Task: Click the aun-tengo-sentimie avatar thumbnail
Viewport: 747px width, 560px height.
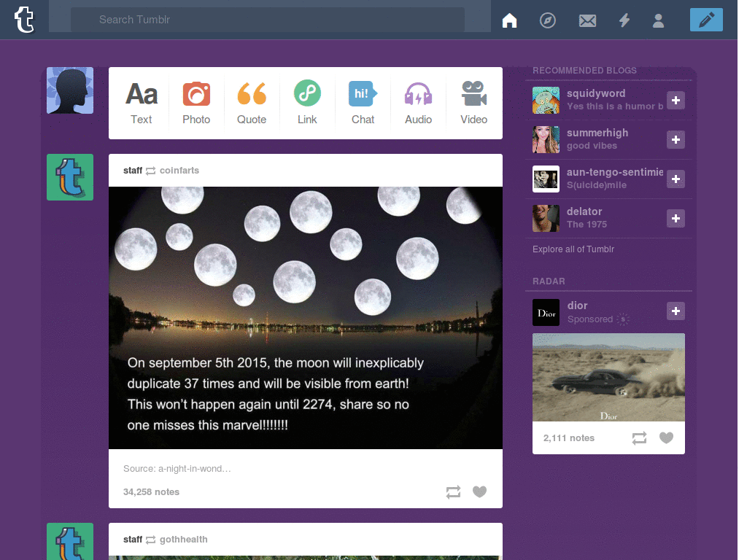Action: click(x=546, y=179)
